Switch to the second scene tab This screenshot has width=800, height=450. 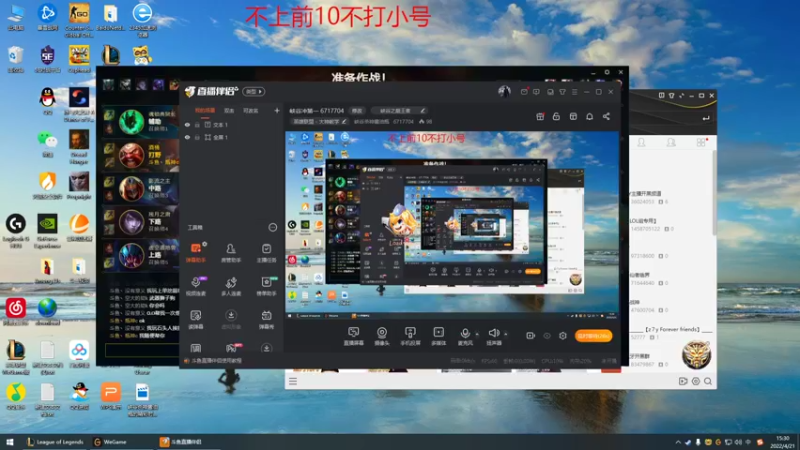point(229,111)
